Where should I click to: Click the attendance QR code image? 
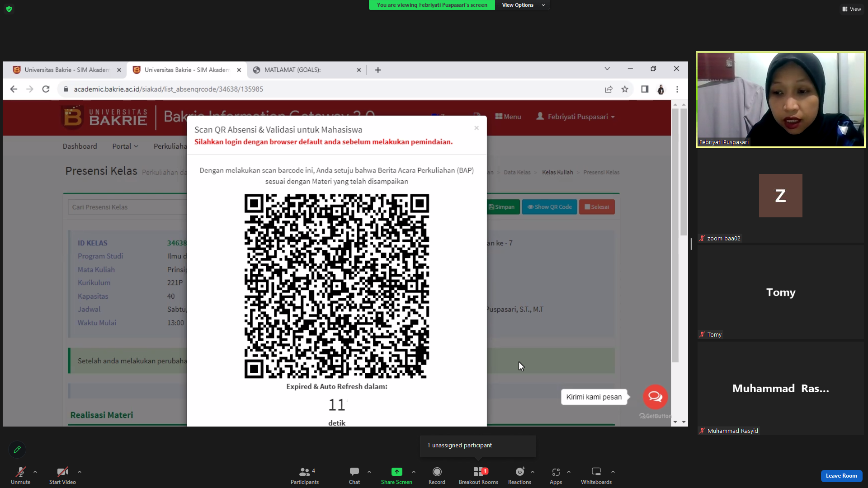(337, 286)
